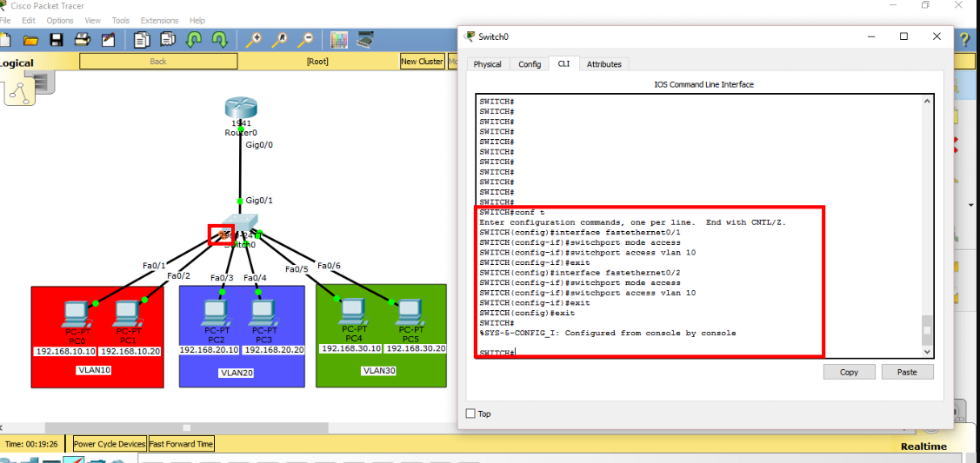Click the Copy button in CLI
The width and height of the screenshot is (980, 463).
coord(849,372)
